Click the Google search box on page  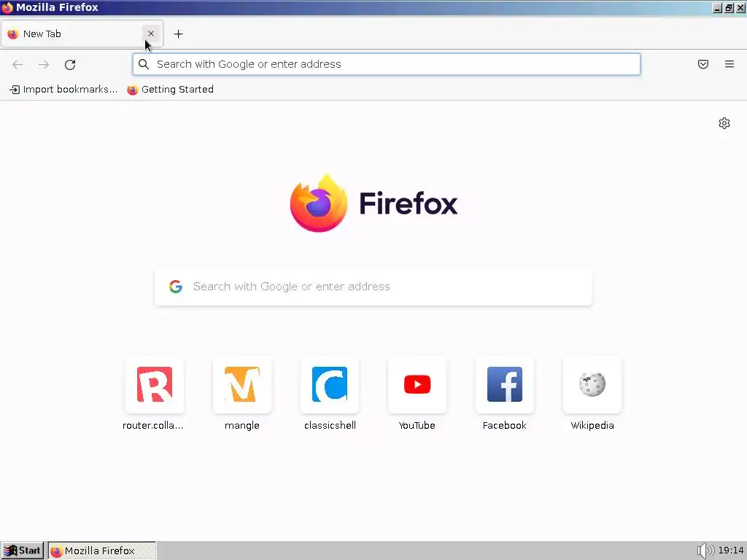click(373, 287)
